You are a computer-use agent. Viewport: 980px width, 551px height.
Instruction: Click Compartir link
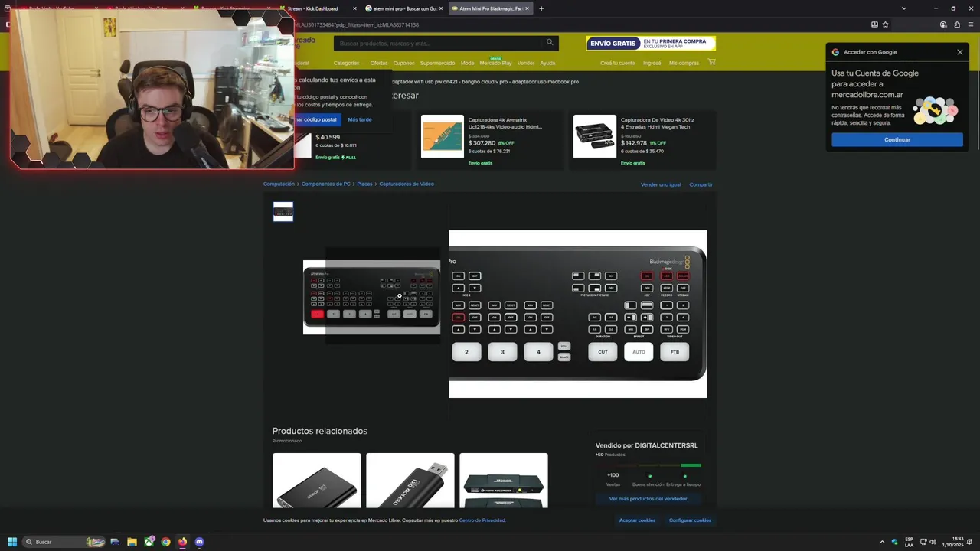point(701,184)
